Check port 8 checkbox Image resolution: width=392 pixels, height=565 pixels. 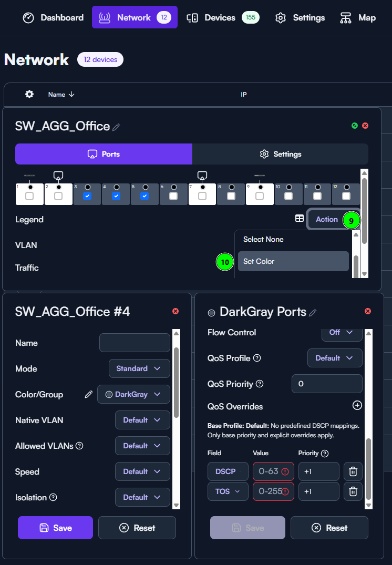(x=231, y=196)
